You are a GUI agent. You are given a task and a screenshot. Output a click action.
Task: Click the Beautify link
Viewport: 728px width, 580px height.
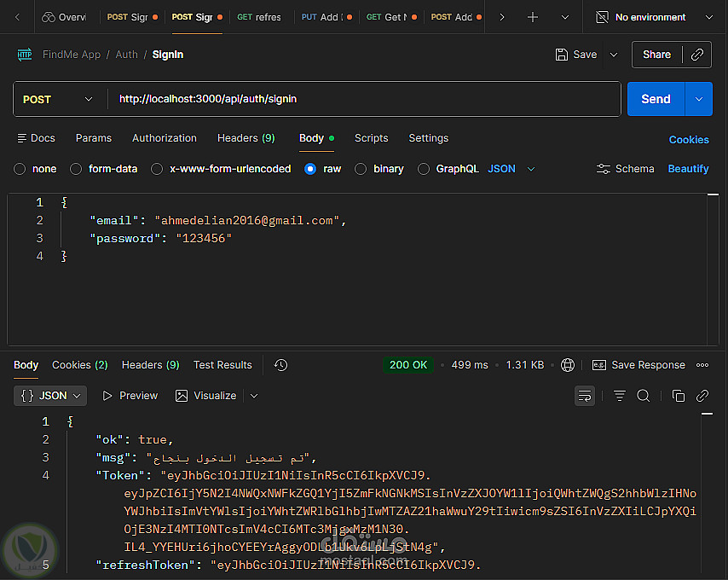[x=688, y=169]
